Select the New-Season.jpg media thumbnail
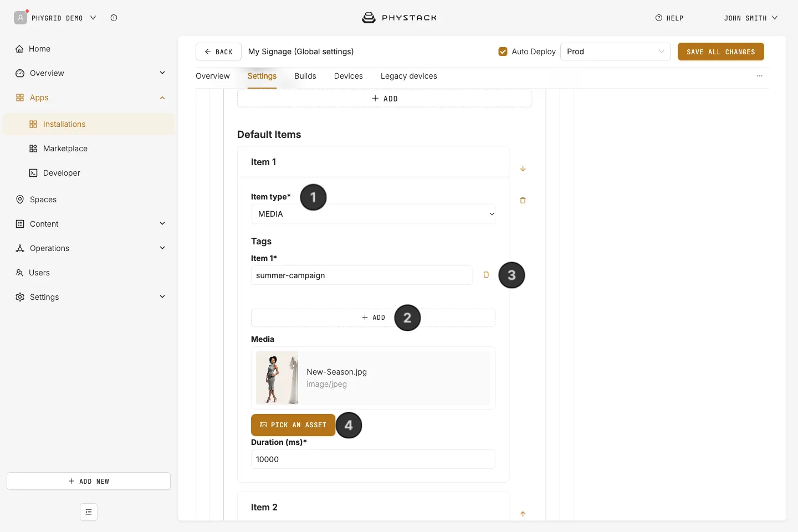The width and height of the screenshot is (798, 532). [277, 378]
